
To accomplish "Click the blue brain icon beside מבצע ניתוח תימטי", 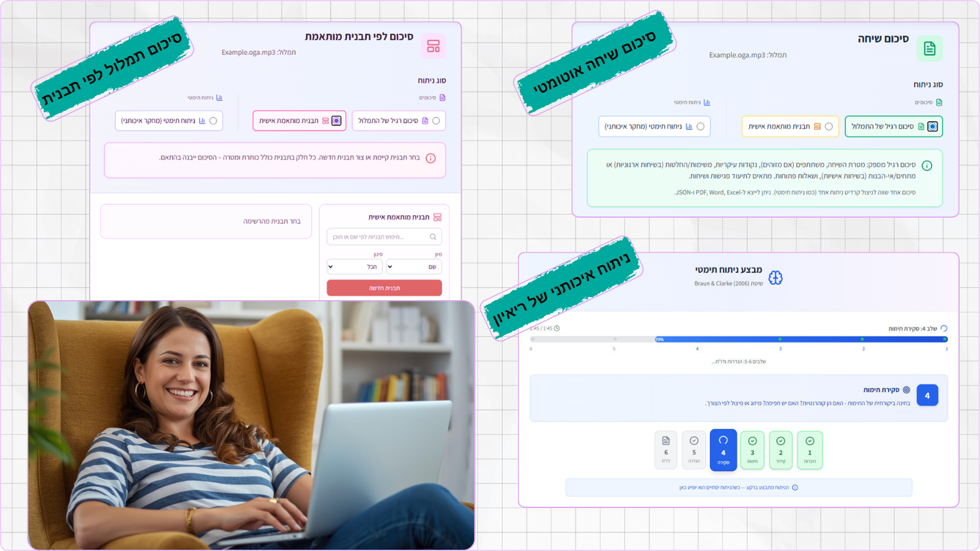I will click(x=775, y=278).
